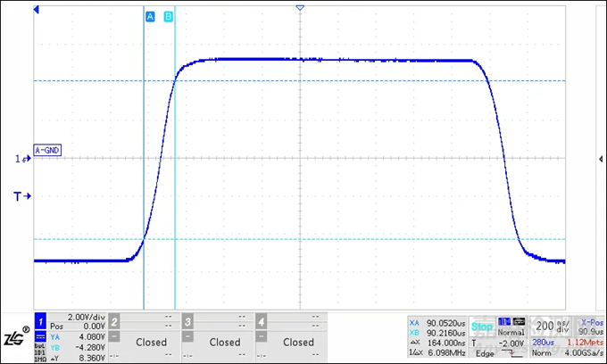
Task: Select cursor A marker flag
Action: (x=149, y=16)
